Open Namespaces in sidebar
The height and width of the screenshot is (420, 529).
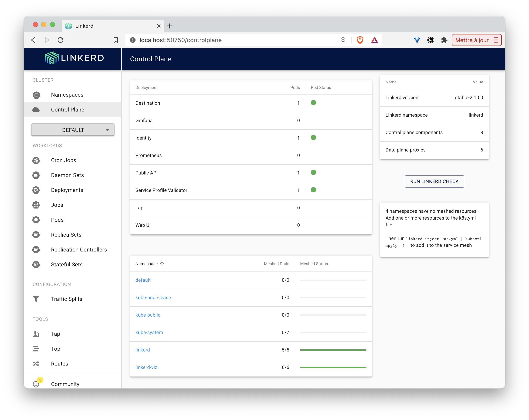(x=73, y=95)
